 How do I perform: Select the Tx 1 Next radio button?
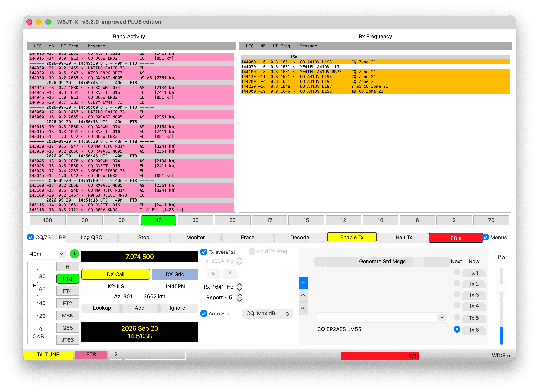click(x=457, y=273)
